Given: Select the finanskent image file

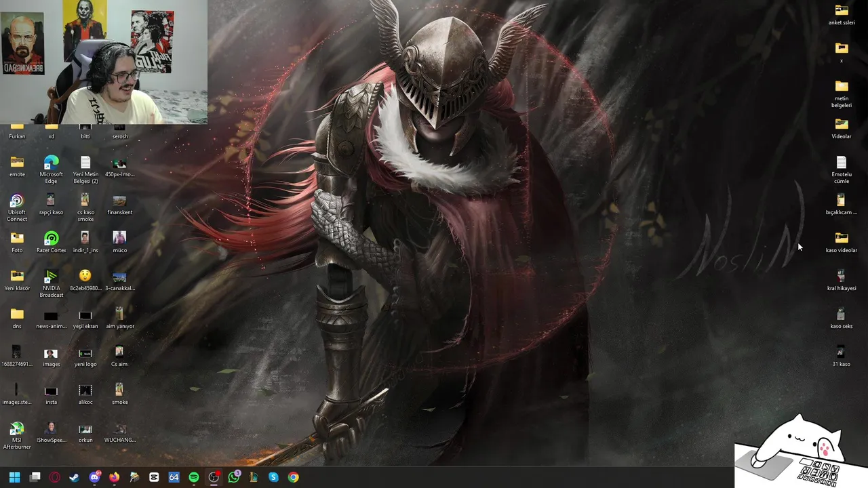Looking at the screenshot, I should point(119,205).
